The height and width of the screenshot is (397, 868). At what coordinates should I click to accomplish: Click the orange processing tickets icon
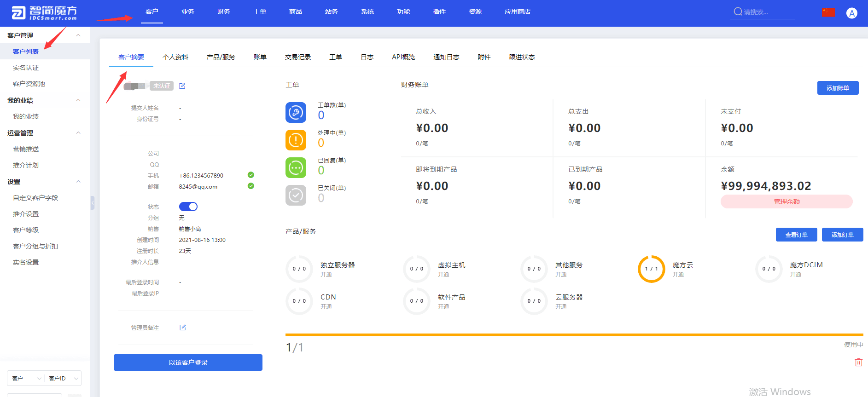[x=296, y=140]
